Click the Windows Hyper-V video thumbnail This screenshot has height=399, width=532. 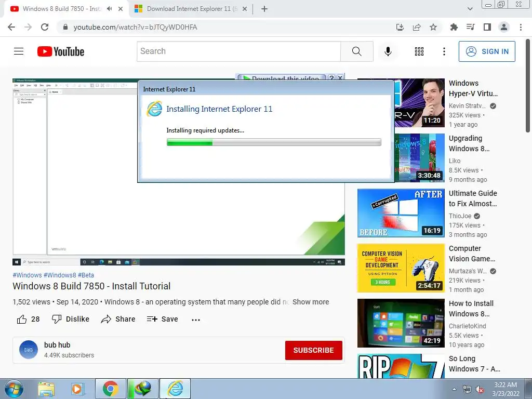(419, 103)
